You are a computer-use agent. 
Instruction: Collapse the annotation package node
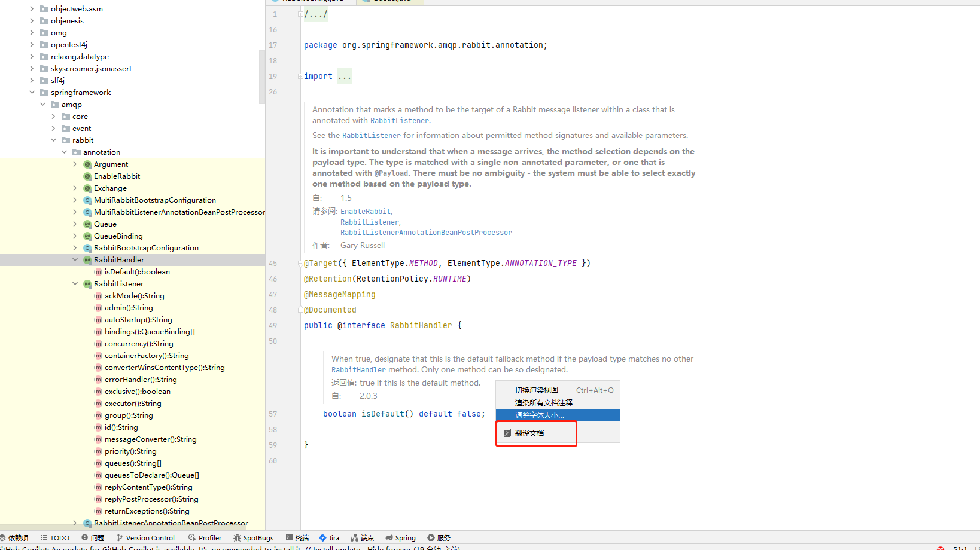pyautogui.click(x=64, y=152)
